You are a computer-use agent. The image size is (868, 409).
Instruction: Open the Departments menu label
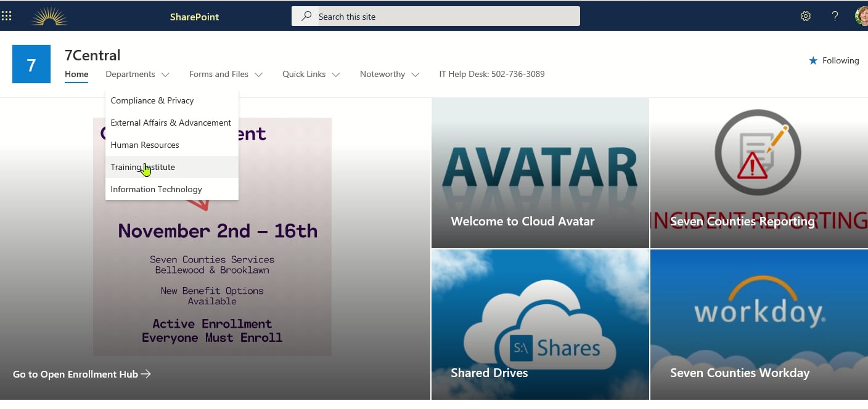tap(130, 74)
